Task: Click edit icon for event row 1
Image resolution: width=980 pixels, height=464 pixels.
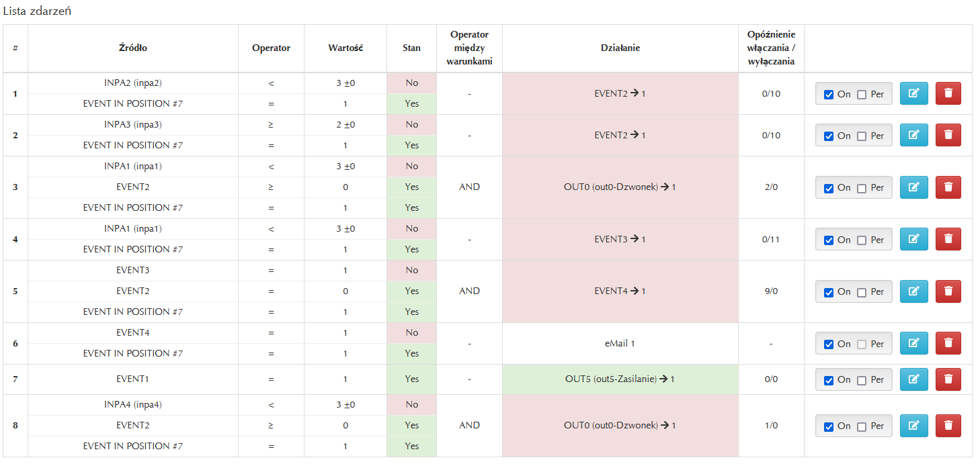Action: pos(913,93)
